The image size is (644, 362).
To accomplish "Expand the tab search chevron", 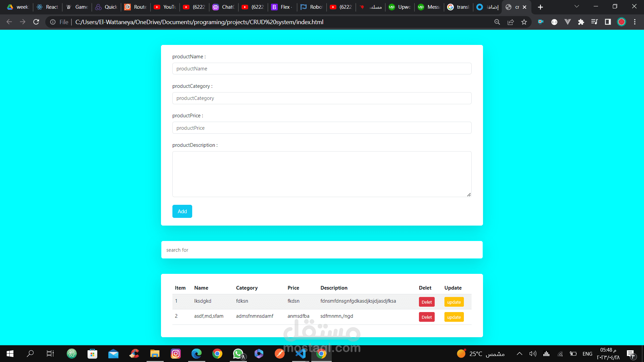I will click(577, 7).
